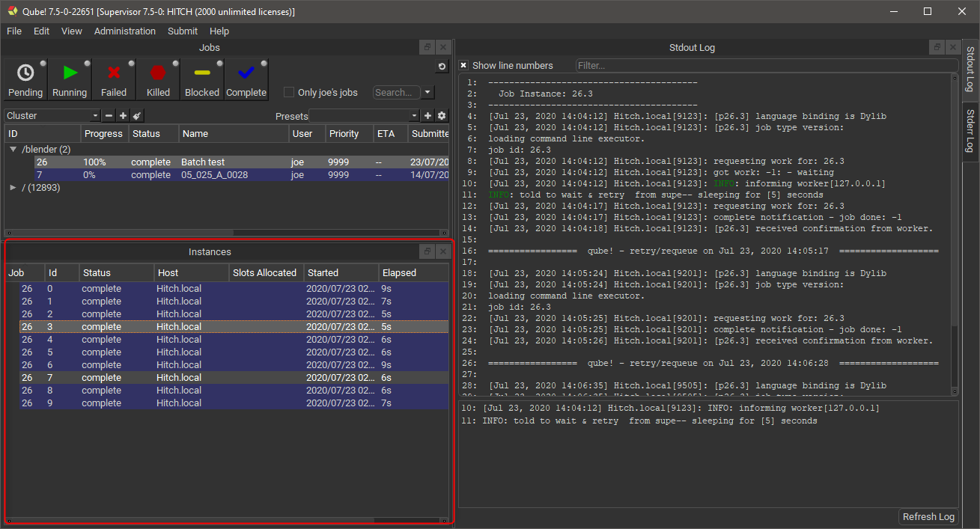Click the plus icon beside Cluster dropdown
Image resolution: width=980 pixels, height=529 pixels.
pyautogui.click(x=123, y=116)
